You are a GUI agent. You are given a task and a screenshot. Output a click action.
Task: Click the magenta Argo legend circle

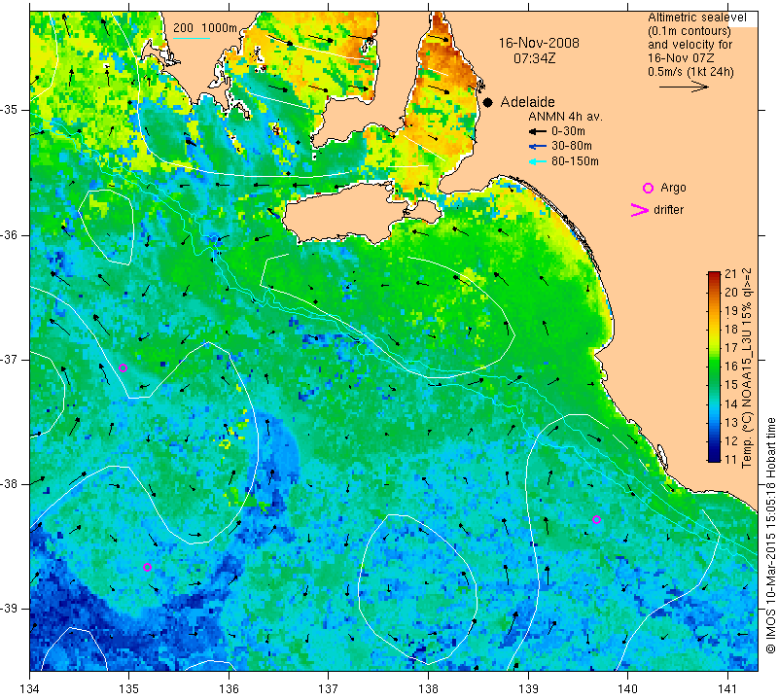click(648, 188)
